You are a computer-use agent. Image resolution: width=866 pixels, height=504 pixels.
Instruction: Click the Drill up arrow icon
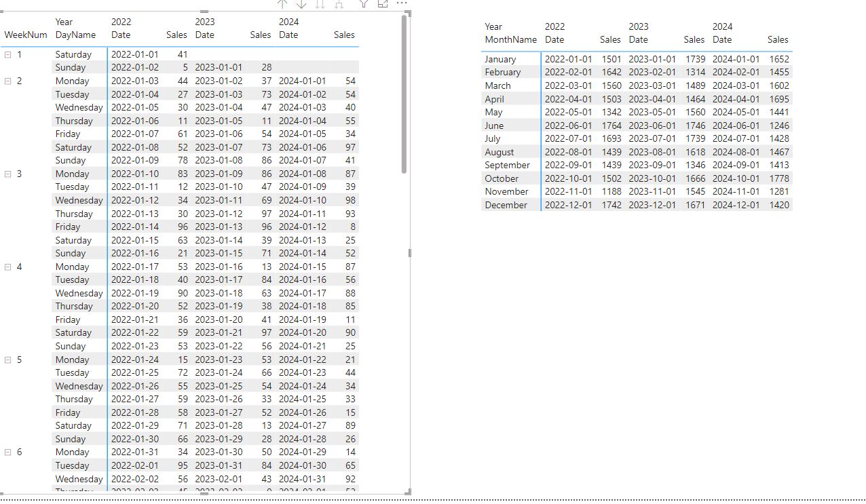point(283,3)
